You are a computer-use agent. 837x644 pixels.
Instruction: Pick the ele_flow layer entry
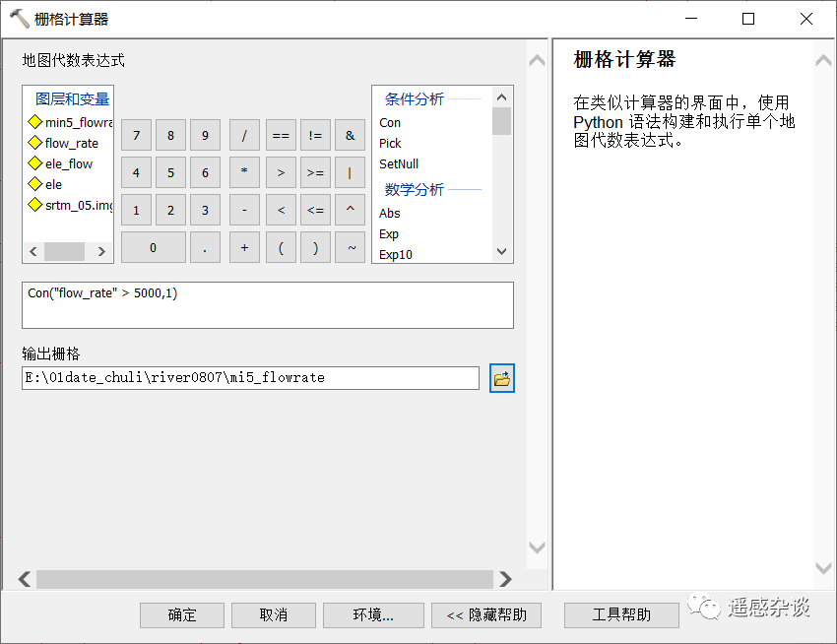pos(68,163)
